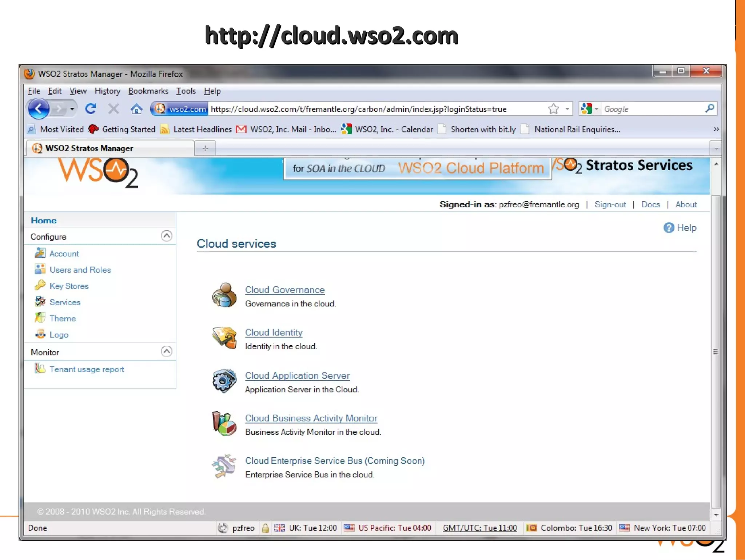745x560 pixels.
Task: Open Shorten with bit.ly bookmark
Action: (477, 129)
